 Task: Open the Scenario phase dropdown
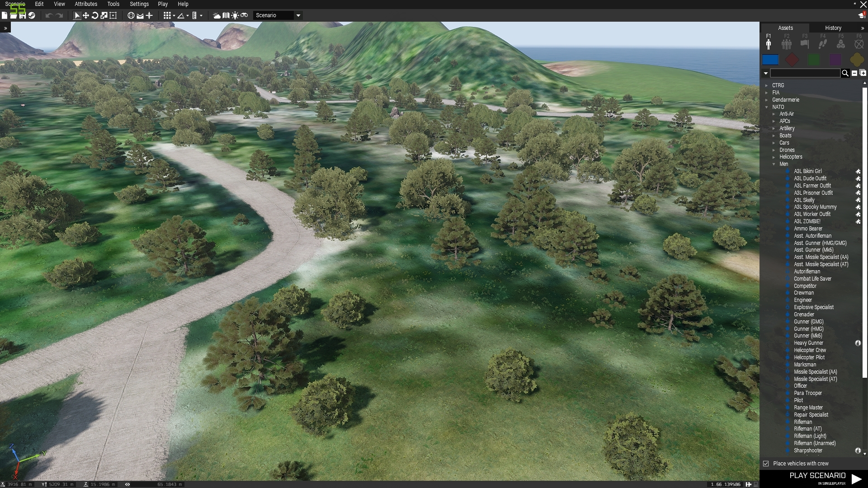[298, 15]
